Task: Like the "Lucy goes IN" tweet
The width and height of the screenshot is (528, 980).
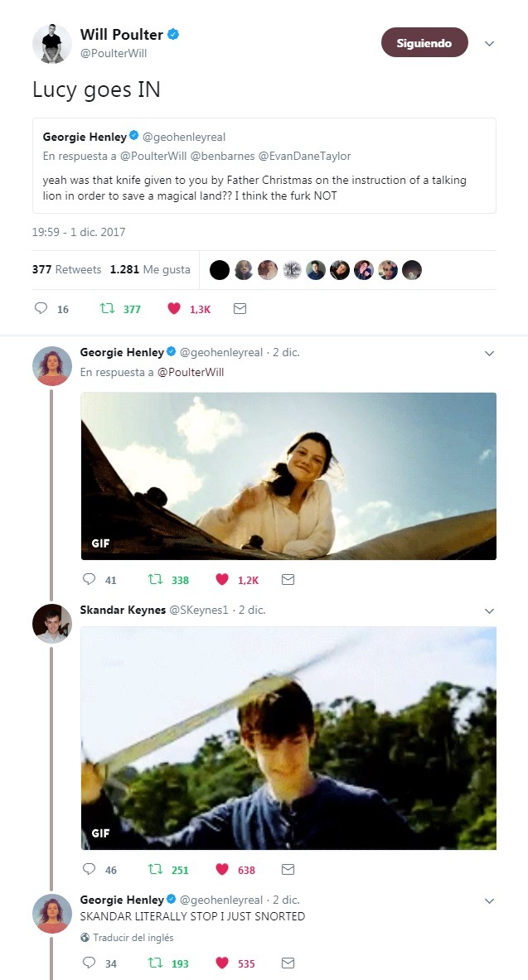Action: coord(174,309)
